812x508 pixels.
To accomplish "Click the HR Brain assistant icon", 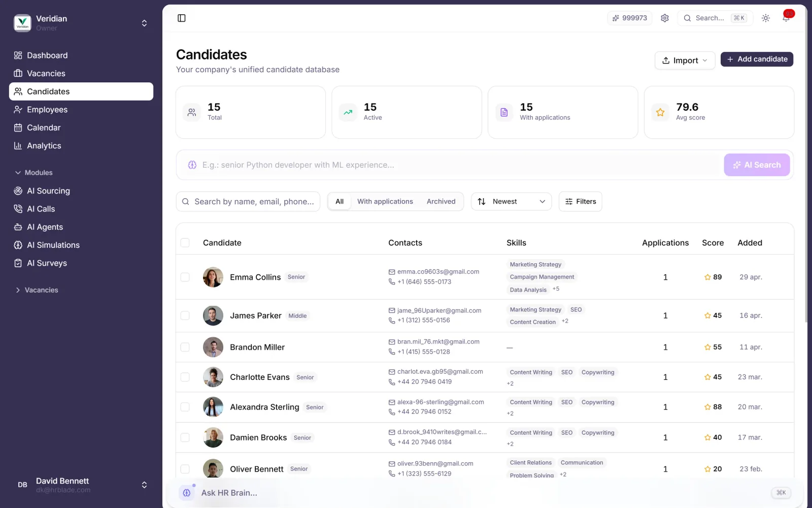I will [x=187, y=493].
